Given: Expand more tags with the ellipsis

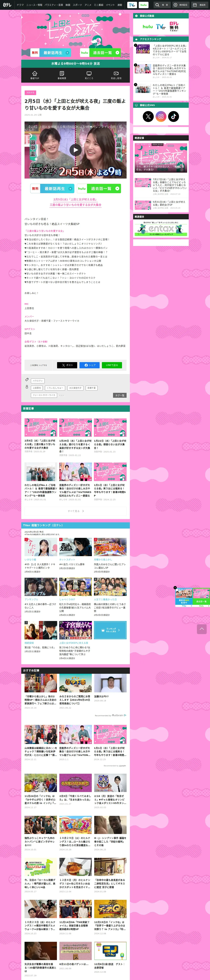Looking at the screenshot, I should pos(61,395).
